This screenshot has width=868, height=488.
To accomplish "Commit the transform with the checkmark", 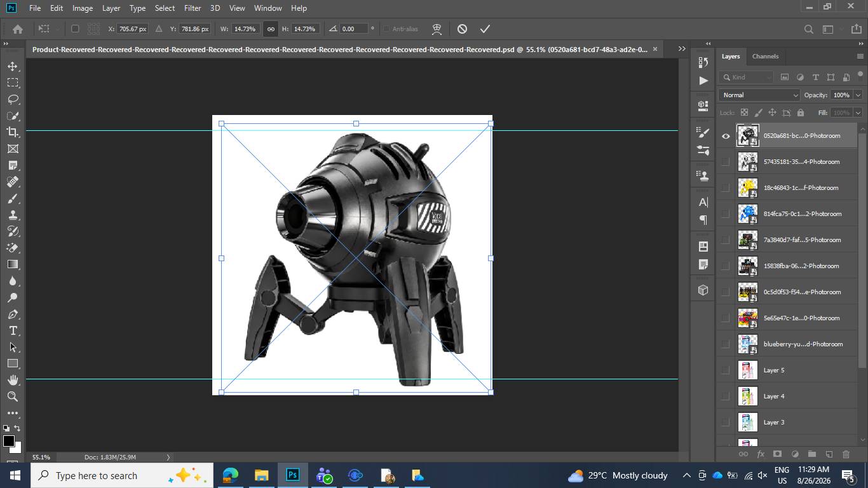I will click(x=485, y=29).
